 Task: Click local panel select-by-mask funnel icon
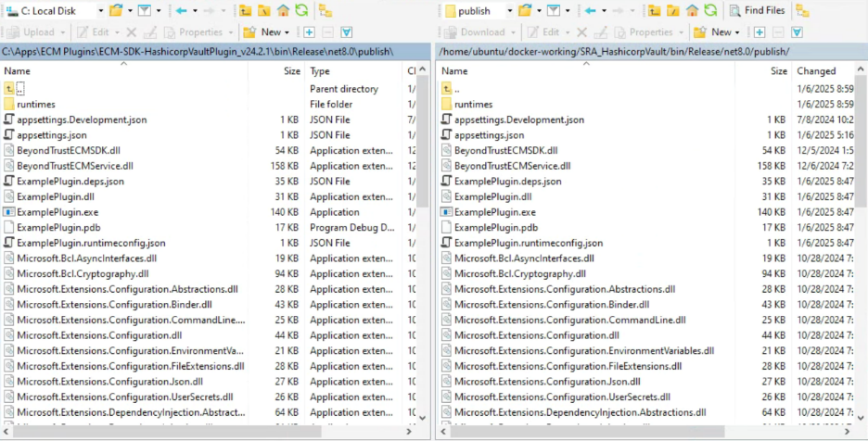347,32
